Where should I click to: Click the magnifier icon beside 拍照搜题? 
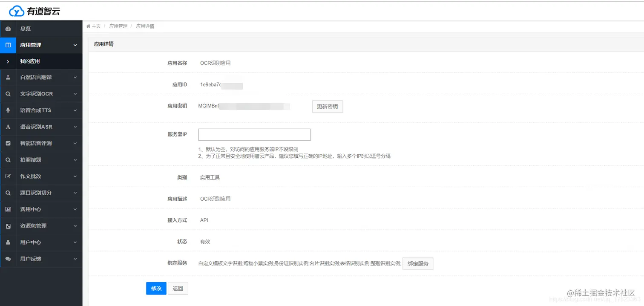tap(8, 160)
